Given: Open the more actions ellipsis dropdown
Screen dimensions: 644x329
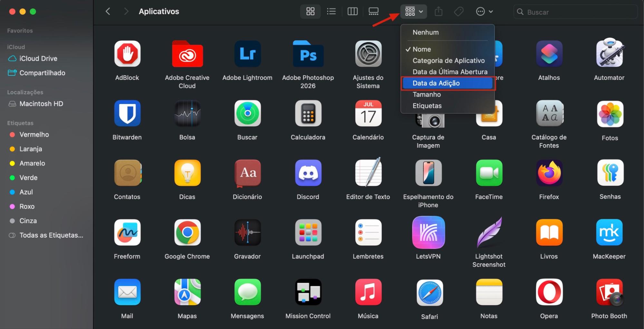Looking at the screenshot, I should (484, 12).
